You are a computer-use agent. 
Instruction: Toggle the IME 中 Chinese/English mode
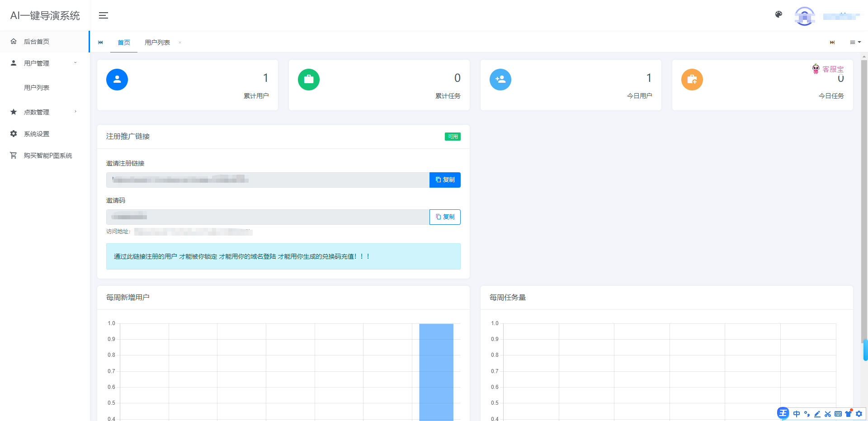pyautogui.click(x=797, y=414)
